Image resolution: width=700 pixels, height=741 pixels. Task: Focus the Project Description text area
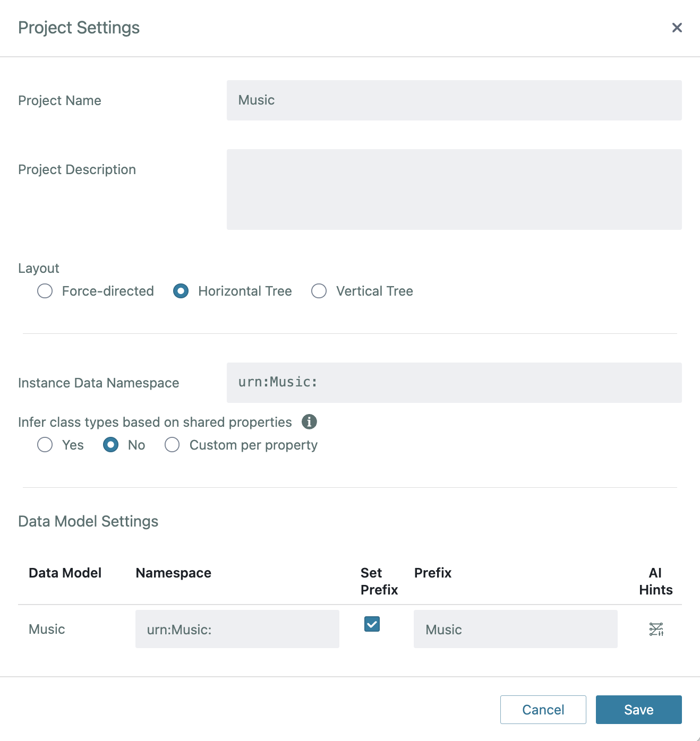(x=454, y=189)
